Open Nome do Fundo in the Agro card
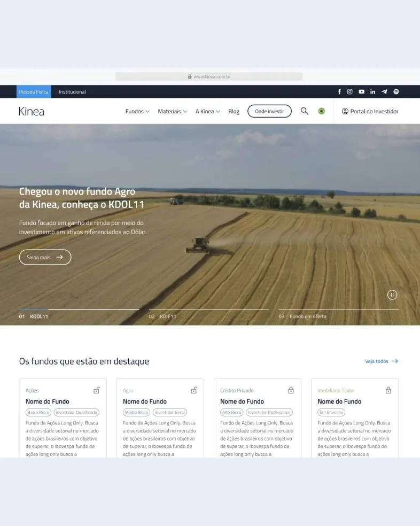This screenshot has width=420, height=526. pyautogui.click(x=145, y=401)
